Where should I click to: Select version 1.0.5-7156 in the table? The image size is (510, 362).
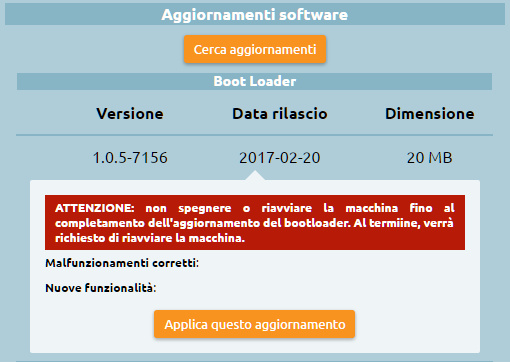coord(130,158)
